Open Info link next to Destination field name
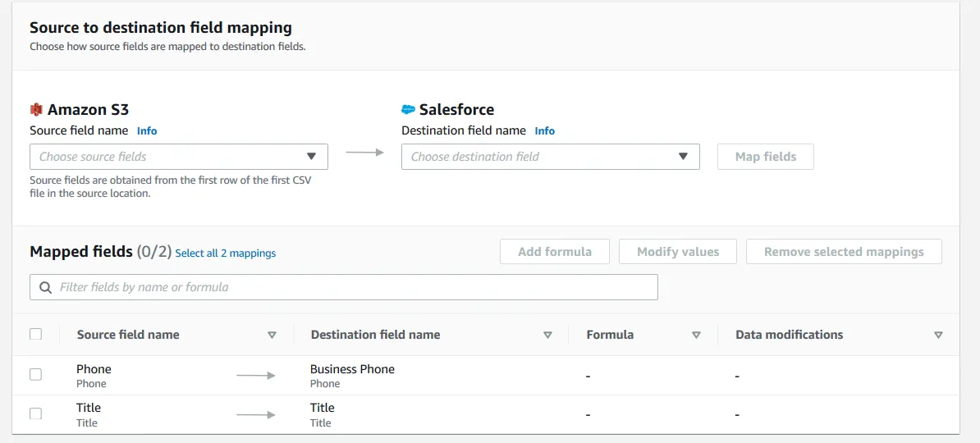The height and width of the screenshot is (443, 980). (544, 131)
